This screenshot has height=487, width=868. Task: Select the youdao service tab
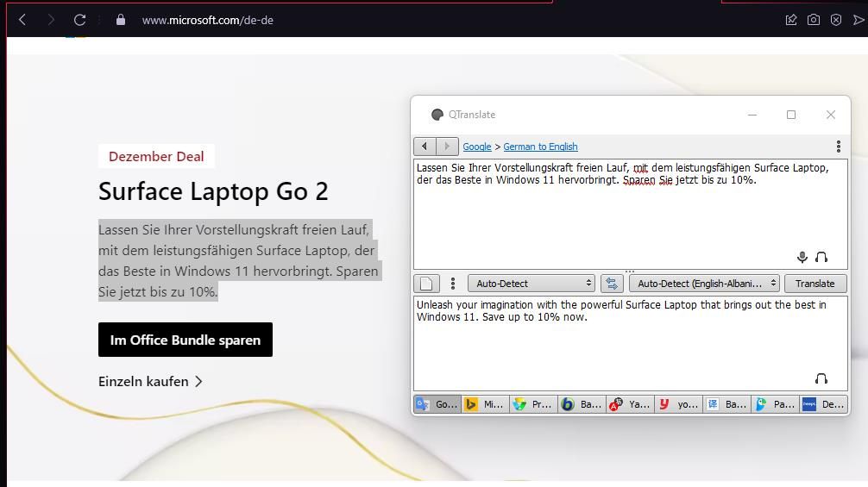pyautogui.click(x=679, y=404)
